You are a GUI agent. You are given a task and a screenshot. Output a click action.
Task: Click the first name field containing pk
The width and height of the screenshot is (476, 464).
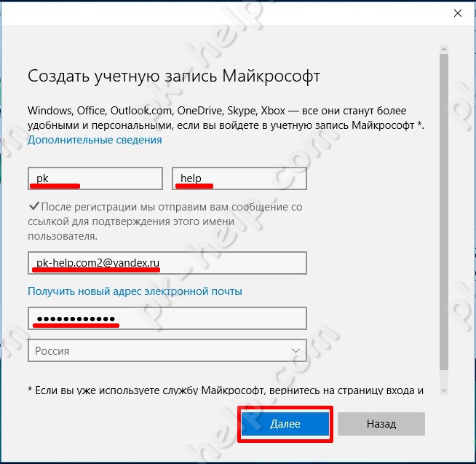[x=95, y=178]
